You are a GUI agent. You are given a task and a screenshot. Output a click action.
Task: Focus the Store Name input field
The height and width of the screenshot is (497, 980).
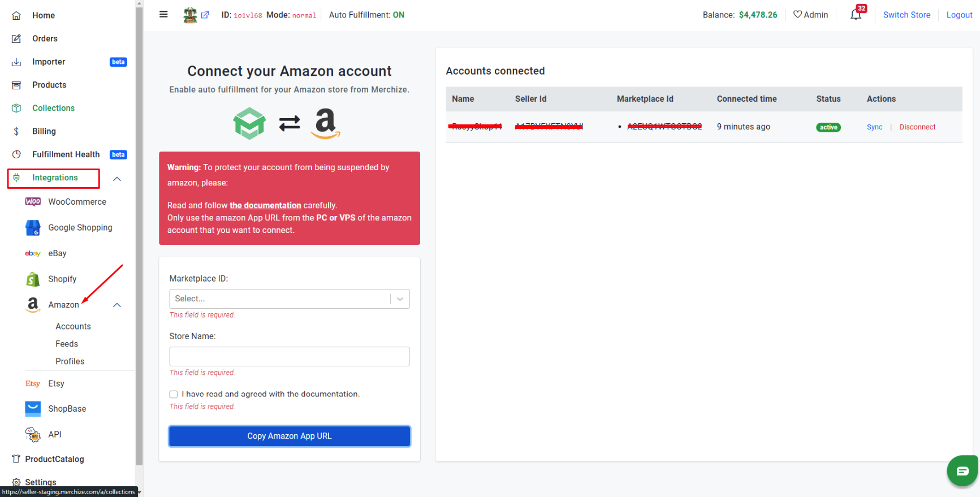(290, 356)
